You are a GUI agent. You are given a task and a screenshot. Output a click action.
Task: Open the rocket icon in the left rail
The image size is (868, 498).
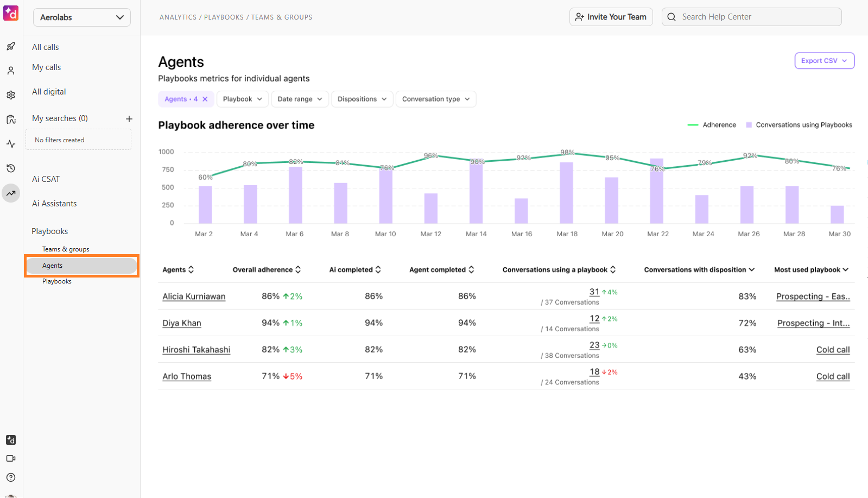coord(11,47)
